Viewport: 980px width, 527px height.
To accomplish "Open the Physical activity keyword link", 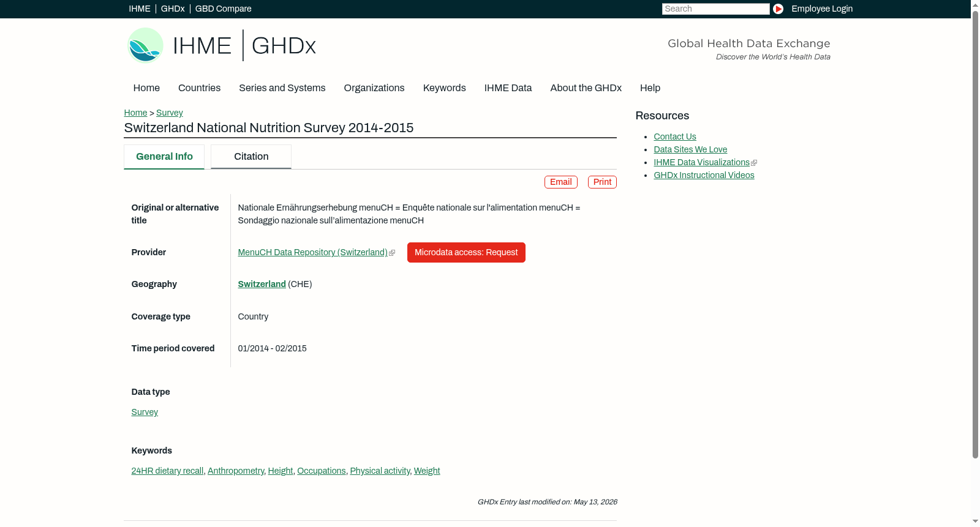I will pos(380,471).
